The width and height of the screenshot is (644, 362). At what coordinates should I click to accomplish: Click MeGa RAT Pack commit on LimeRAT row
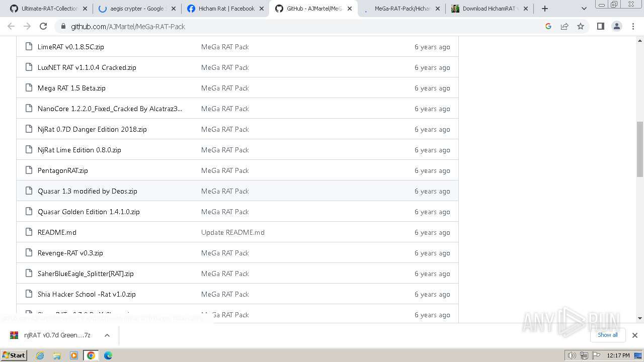[x=225, y=47]
